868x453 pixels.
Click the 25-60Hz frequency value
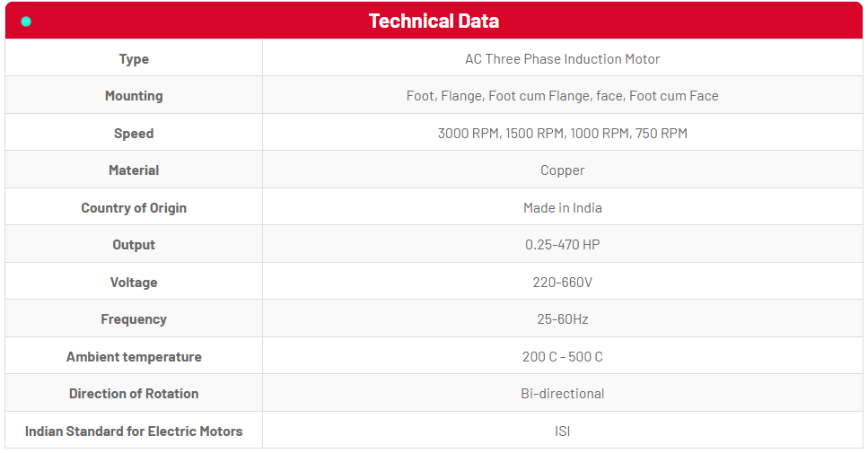pyautogui.click(x=562, y=319)
